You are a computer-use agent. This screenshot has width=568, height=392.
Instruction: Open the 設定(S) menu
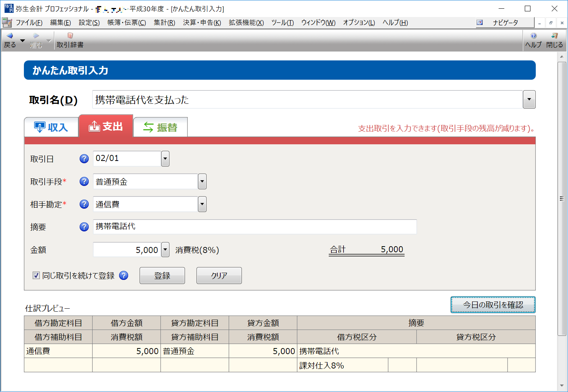89,22
